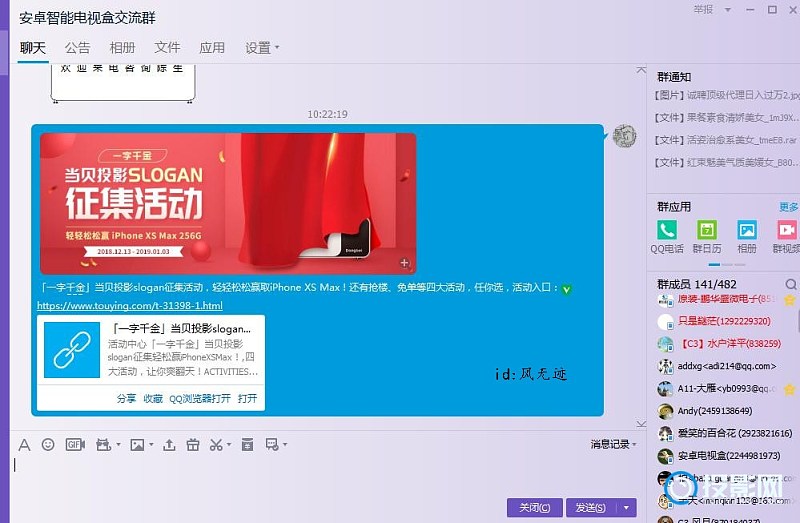
Task: Switch to the 文件 tab
Action: point(167,47)
